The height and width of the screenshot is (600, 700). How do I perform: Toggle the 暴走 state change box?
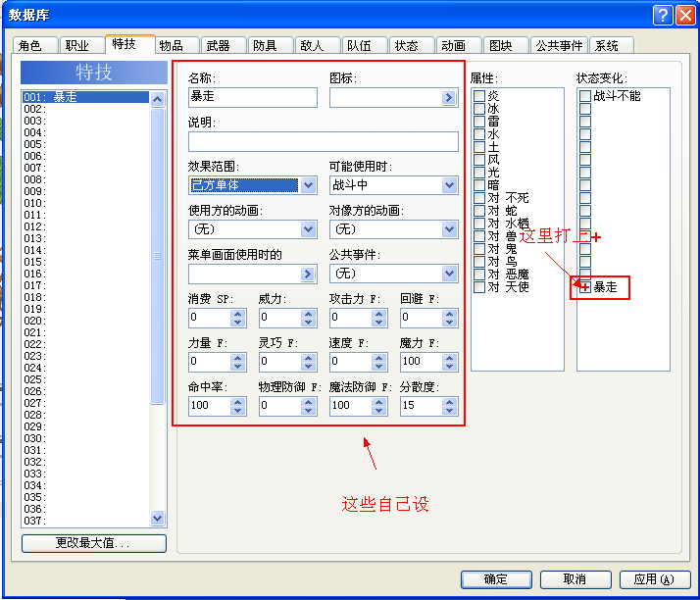[585, 287]
